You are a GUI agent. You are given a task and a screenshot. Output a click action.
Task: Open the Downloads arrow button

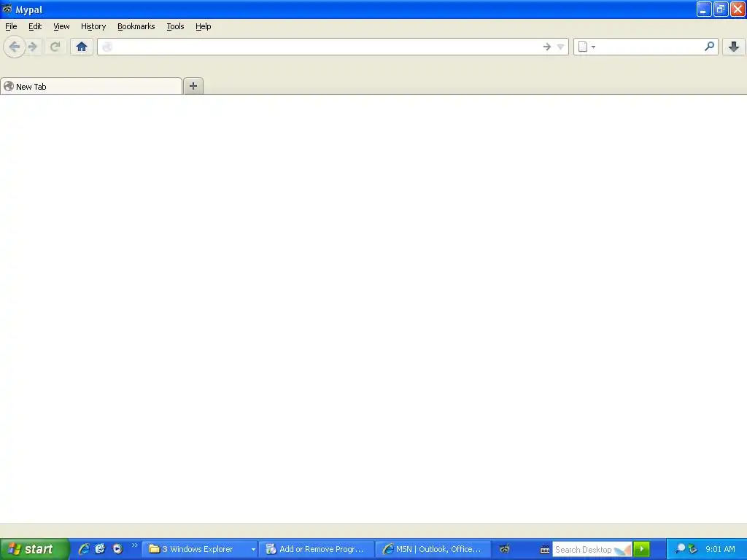pyautogui.click(x=734, y=47)
